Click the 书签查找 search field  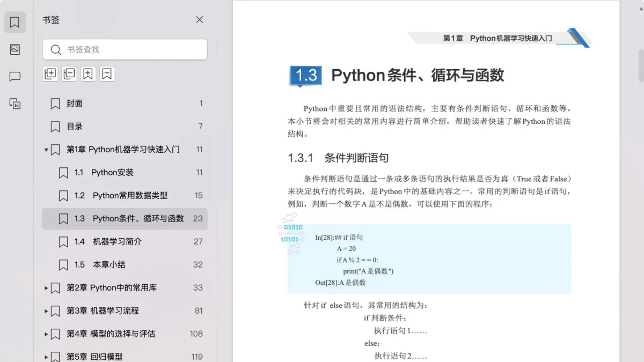[125, 49]
